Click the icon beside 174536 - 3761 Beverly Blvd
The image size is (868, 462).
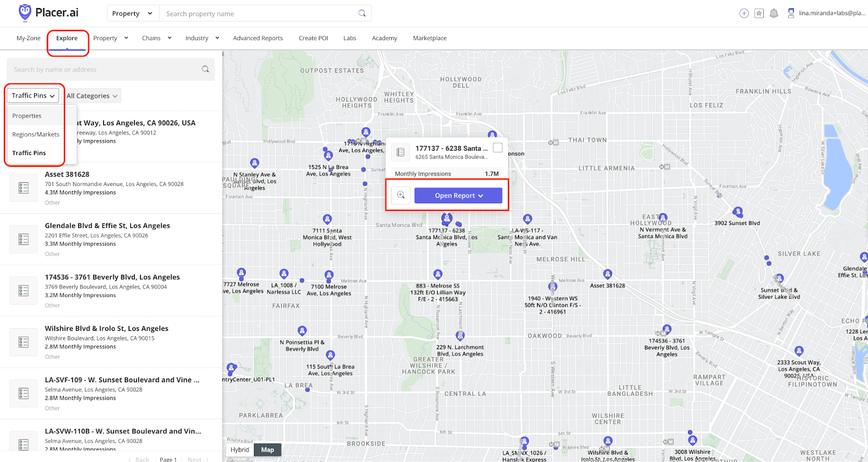pyautogui.click(x=23, y=291)
